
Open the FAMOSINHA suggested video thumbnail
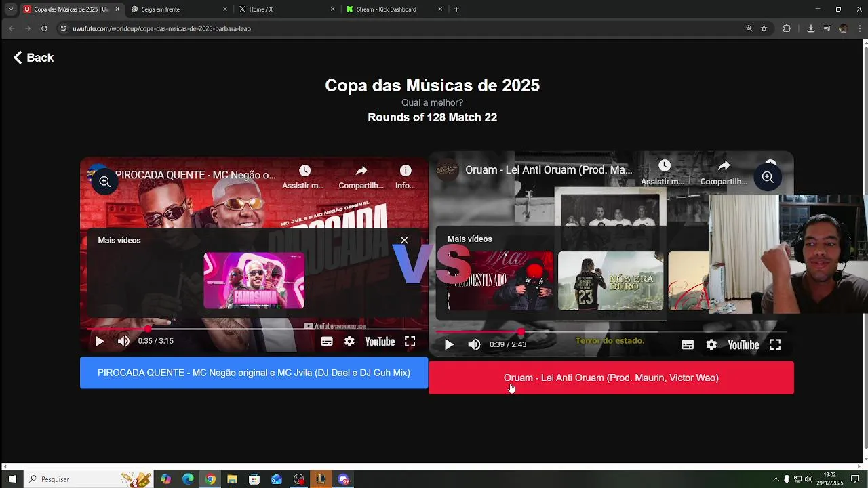(254, 281)
